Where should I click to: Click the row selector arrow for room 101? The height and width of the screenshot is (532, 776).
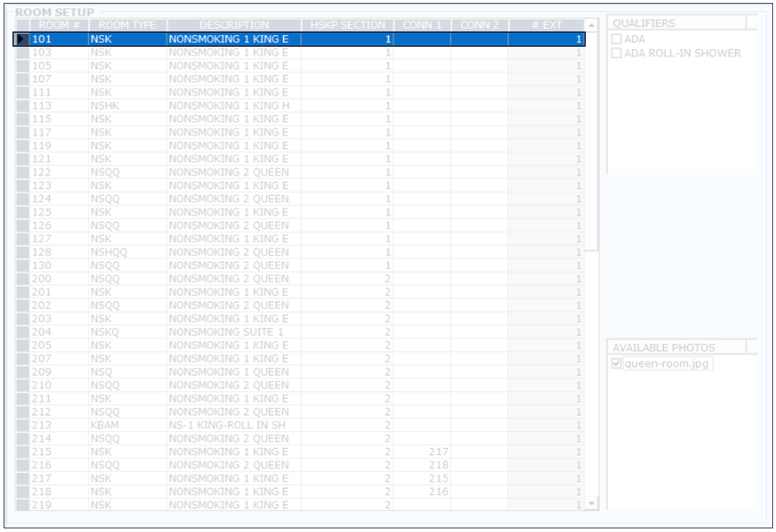[x=22, y=39]
